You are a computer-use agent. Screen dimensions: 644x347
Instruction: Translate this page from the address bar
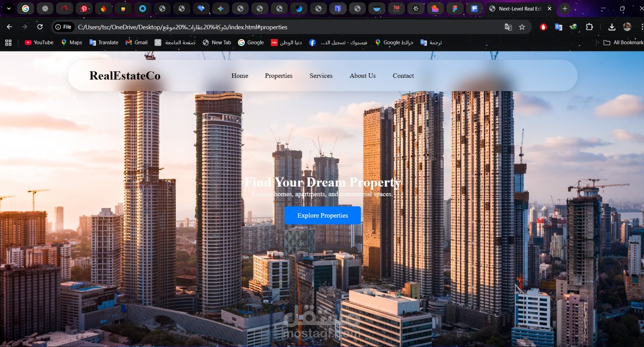coord(508,27)
